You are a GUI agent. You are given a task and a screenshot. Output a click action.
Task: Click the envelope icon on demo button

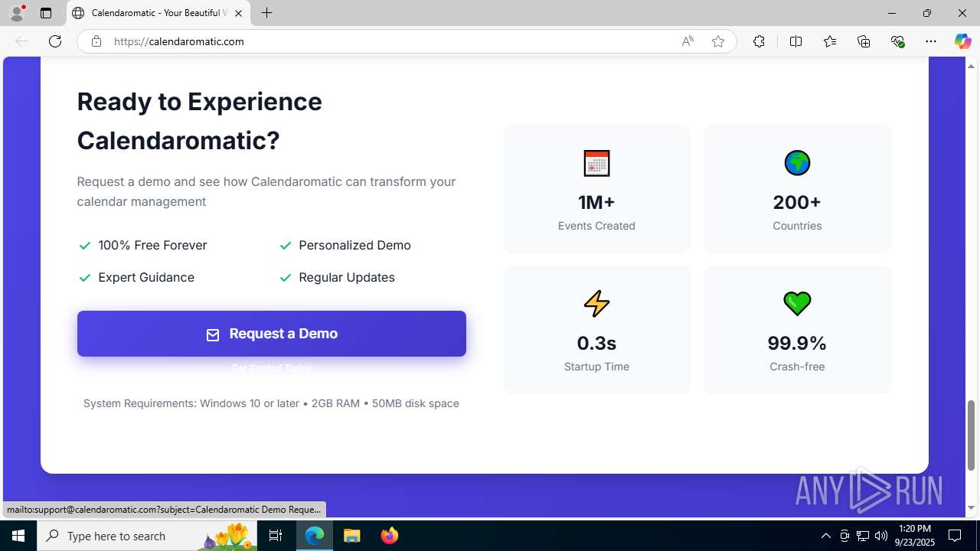tap(213, 334)
